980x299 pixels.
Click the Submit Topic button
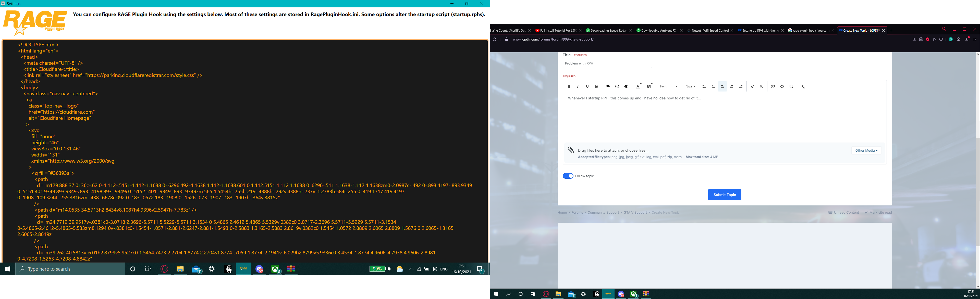724,195
